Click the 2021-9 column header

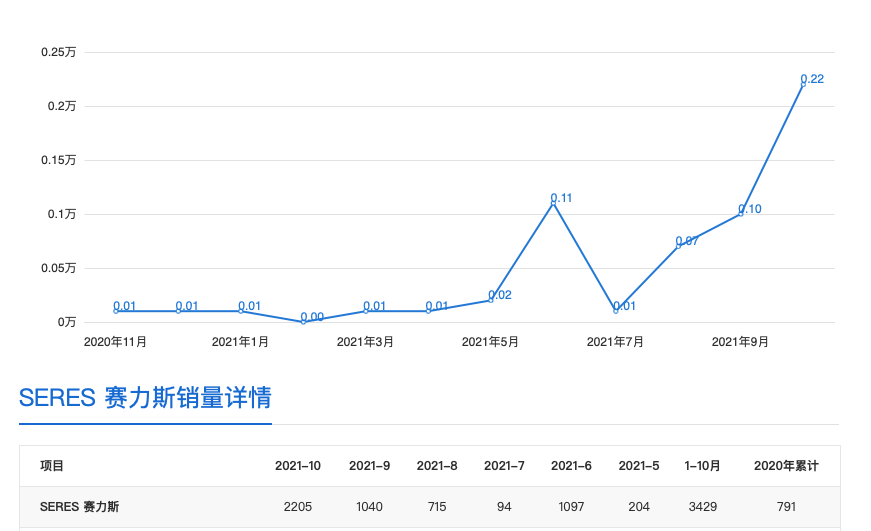click(x=369, y=466)
